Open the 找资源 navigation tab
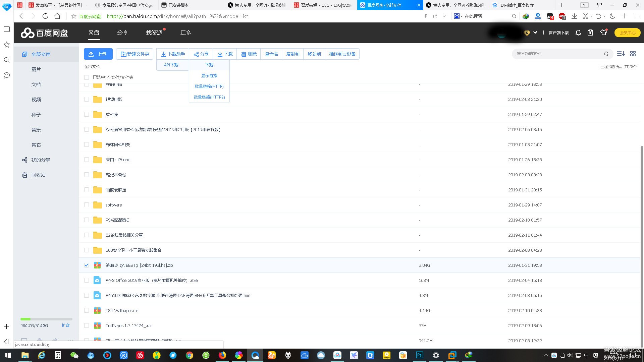This screenshot has width=644, height=362. 154,33
